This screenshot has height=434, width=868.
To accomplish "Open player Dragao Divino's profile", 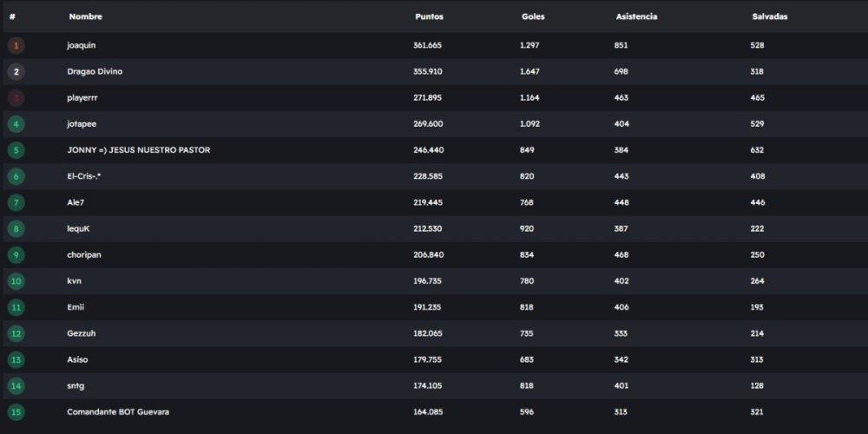I will [95, 71].
